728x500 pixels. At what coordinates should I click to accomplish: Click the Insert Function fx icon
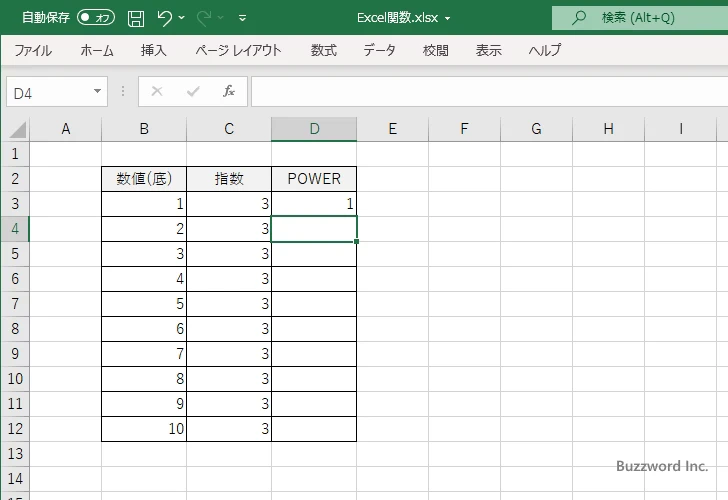coord(229,91)
